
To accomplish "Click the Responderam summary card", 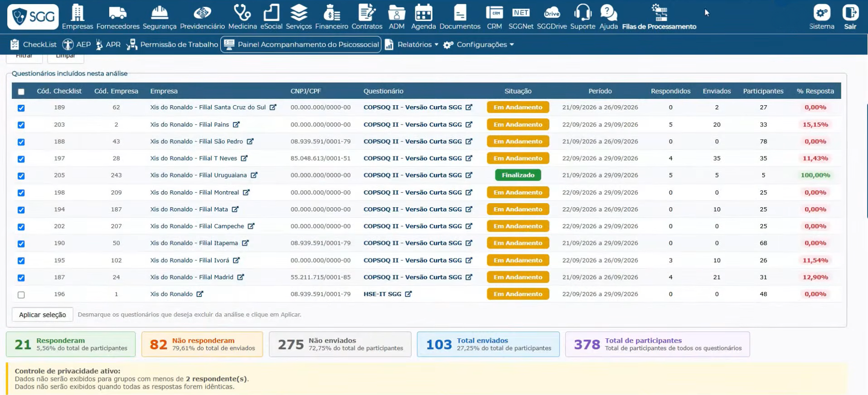I will pos(71,344).
